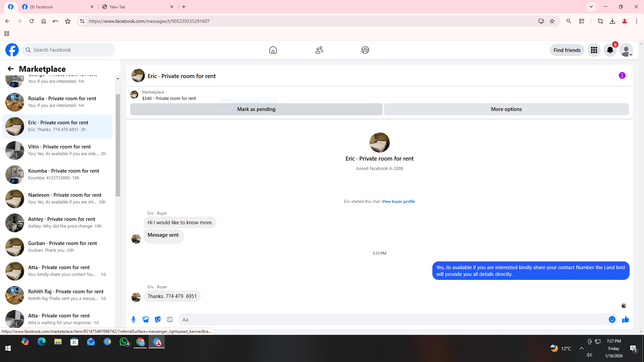The height and width of the screenshot is (362, 644).
Task: Choose an emoji from the smiley icon
Action: (612, 319)
